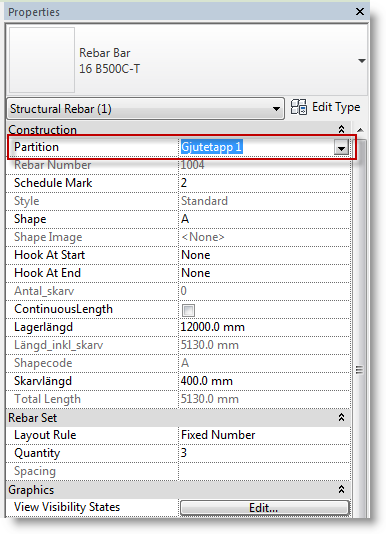Click the Shape value field A
386x534 pixels.
pos(264,219)
